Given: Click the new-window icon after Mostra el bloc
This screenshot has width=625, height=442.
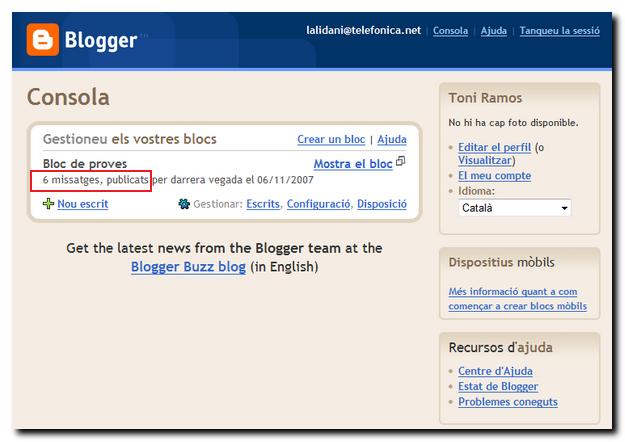Looking at the screenshot, I should click(x=401, y=161).
